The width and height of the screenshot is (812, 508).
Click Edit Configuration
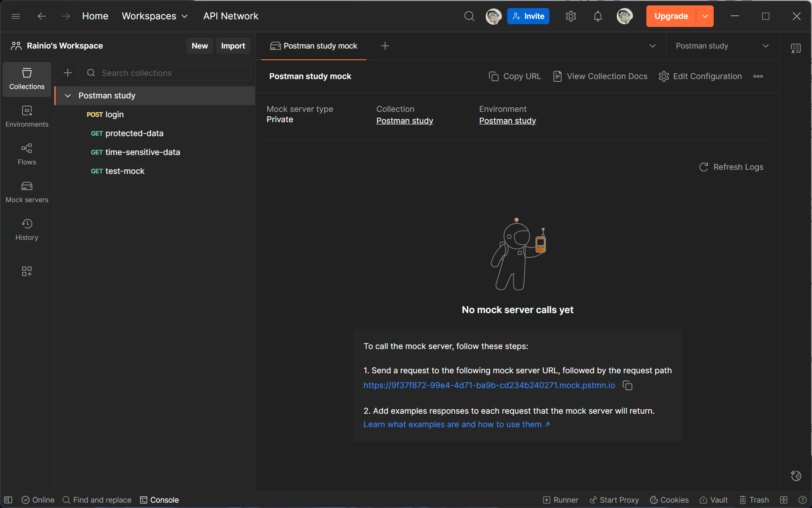[700, 76]
